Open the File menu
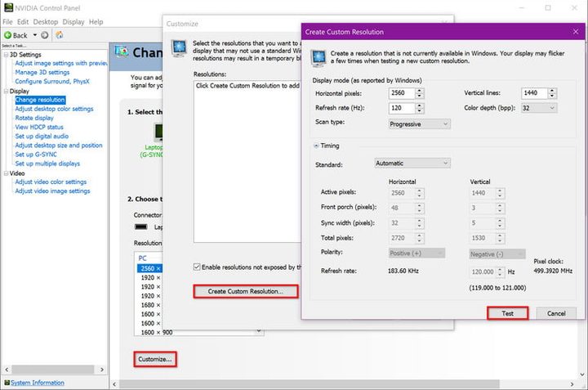 click(7, 22)
